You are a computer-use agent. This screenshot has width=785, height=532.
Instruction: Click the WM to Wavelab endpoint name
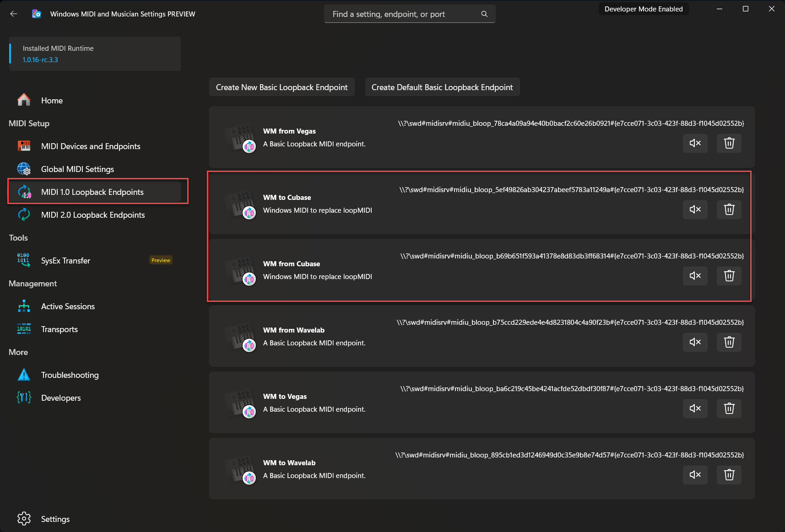coord(289,463)
